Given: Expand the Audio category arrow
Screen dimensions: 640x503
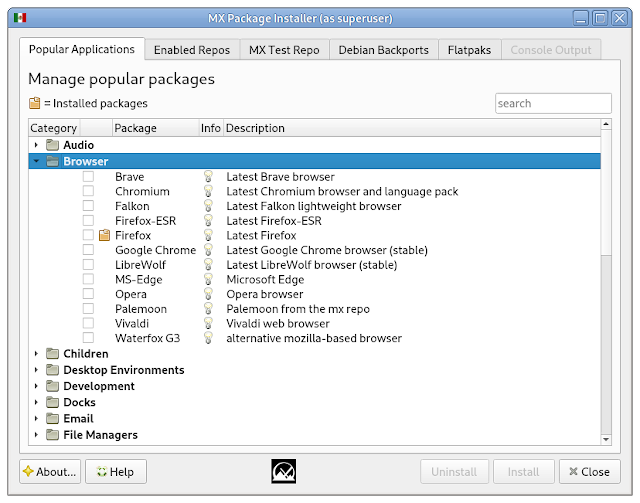Looking at the screenshot, I should point(36,145).
